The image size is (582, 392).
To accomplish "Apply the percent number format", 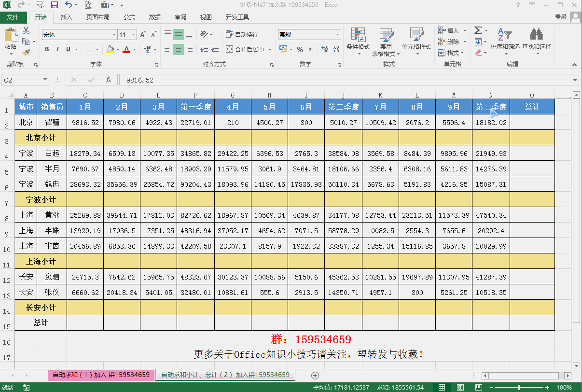I will pyautogui.click(x=300, y=49).
